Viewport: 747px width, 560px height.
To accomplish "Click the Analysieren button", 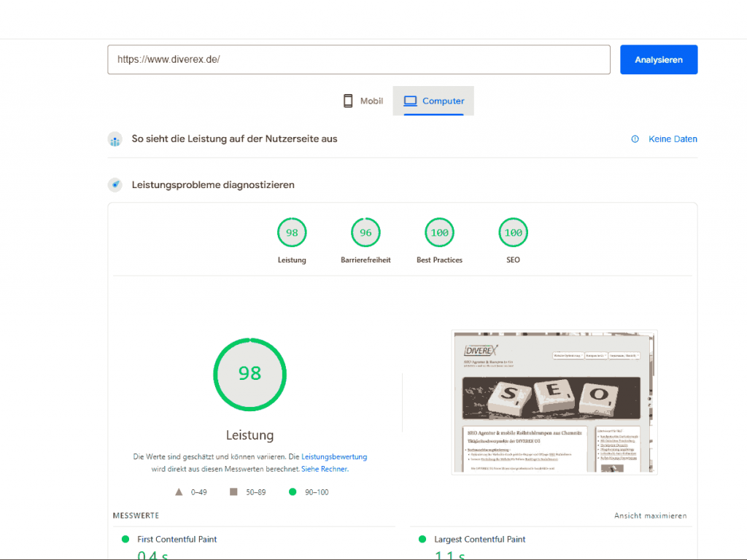I will coord(657,59).
